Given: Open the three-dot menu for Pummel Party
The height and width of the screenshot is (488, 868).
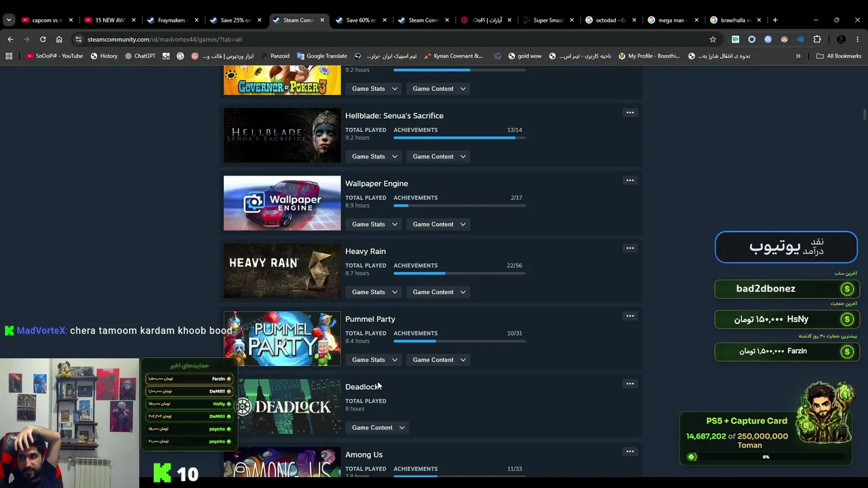Looking at the screenshot, I should point(630,316).
